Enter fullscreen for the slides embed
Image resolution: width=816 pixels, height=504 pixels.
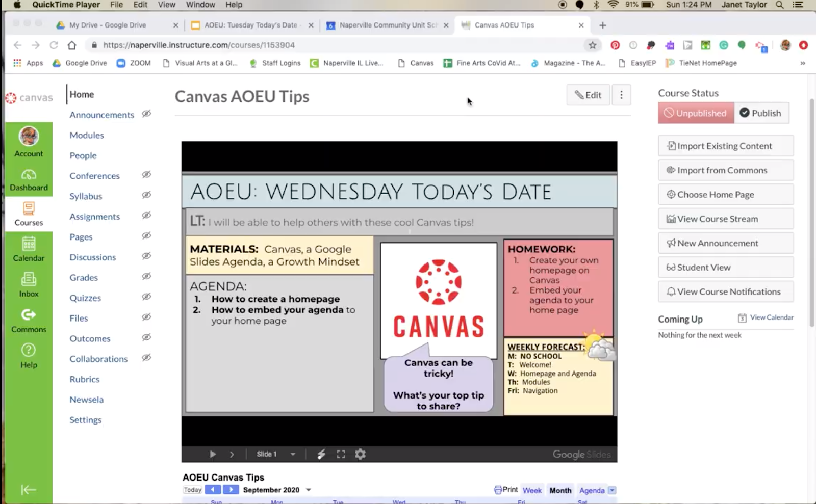coord(341,454)
